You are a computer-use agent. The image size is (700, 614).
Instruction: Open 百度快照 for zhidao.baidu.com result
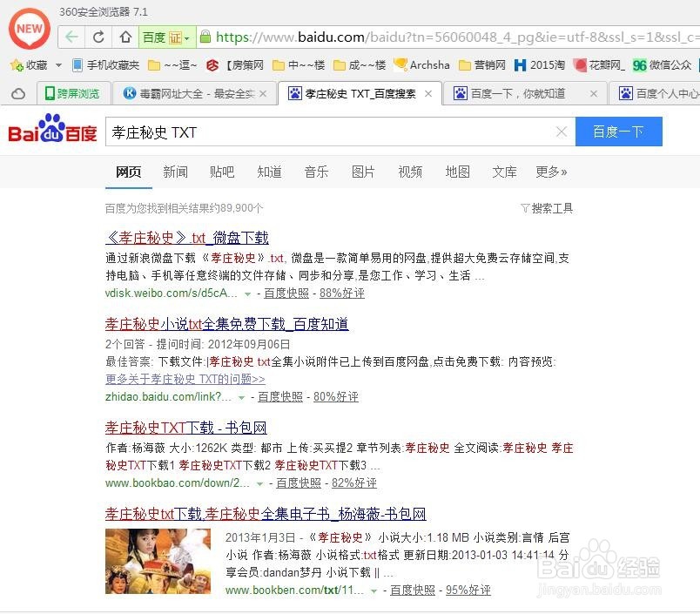pyautogui.click(x=279, y=397)
